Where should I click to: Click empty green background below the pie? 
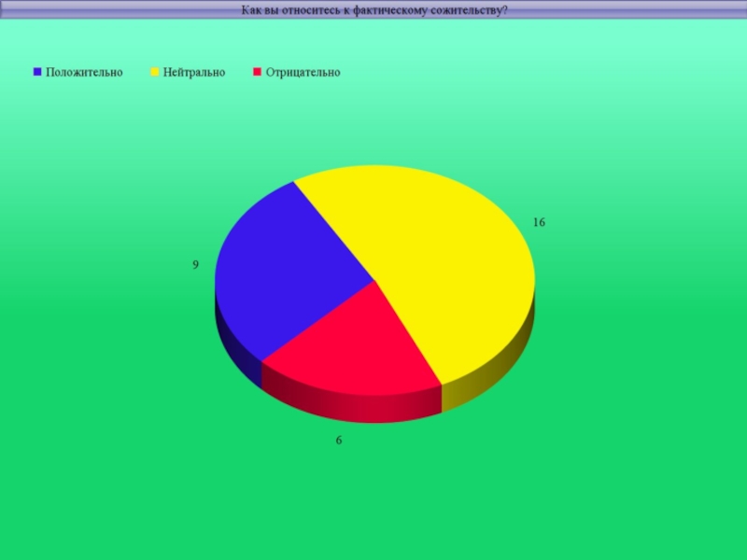click(x=373, y=504)
